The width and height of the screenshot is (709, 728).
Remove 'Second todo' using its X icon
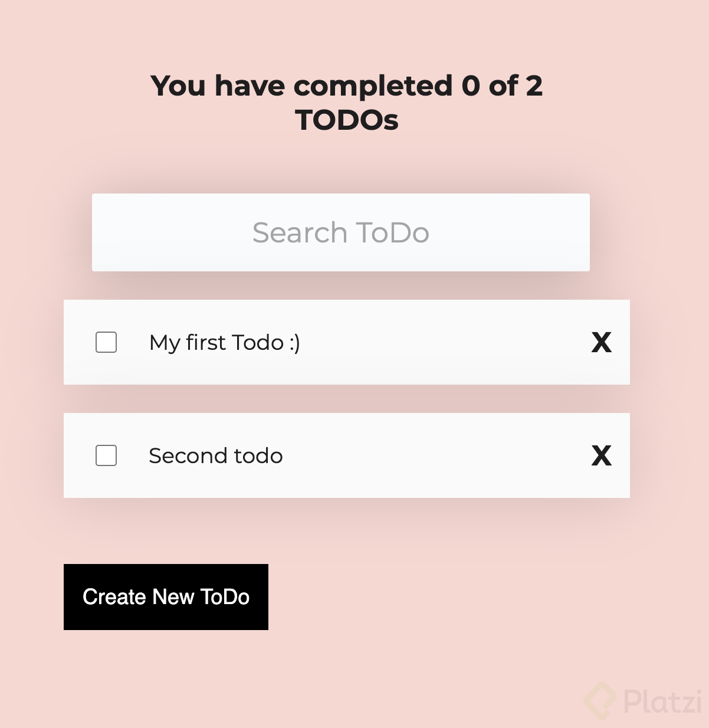coord(601,455)
